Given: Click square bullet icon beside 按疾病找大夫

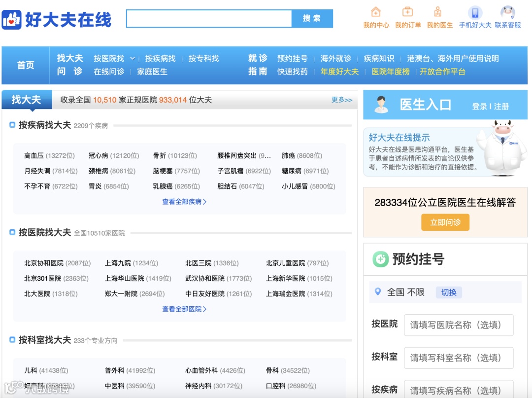Looking at the screenshot, I should (x=12, y=125).
